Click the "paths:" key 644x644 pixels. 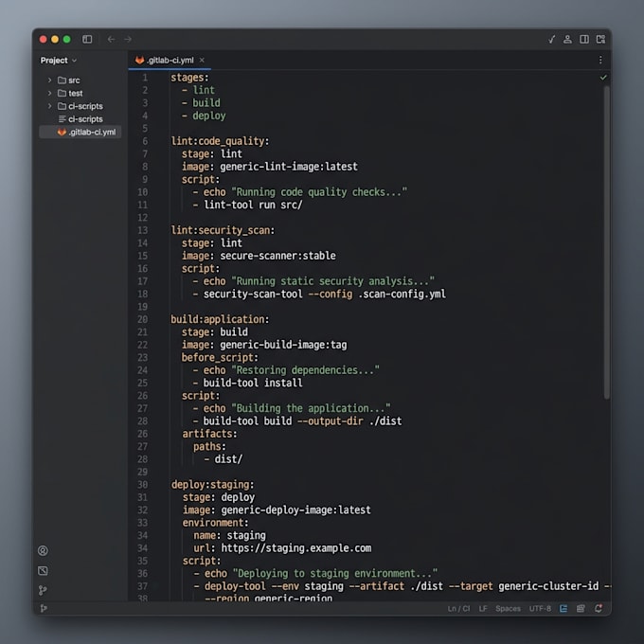coord(209,446)
